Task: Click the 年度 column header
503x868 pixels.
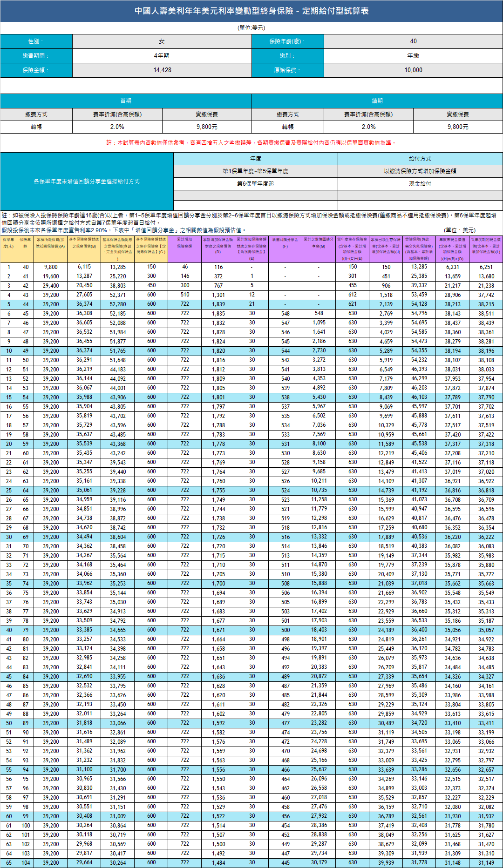Action: coord(256,159)
